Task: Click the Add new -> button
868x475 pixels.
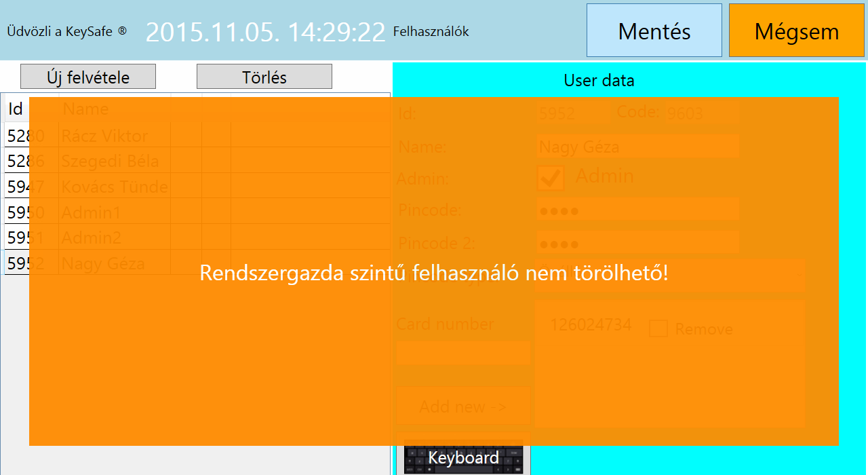Action: point(463,406)
